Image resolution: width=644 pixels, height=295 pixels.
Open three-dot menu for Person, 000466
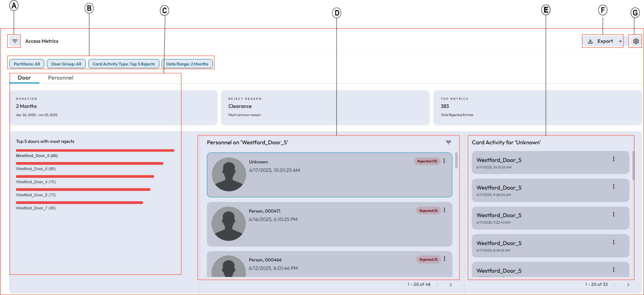pyautogui.click(x=445, y=259)
